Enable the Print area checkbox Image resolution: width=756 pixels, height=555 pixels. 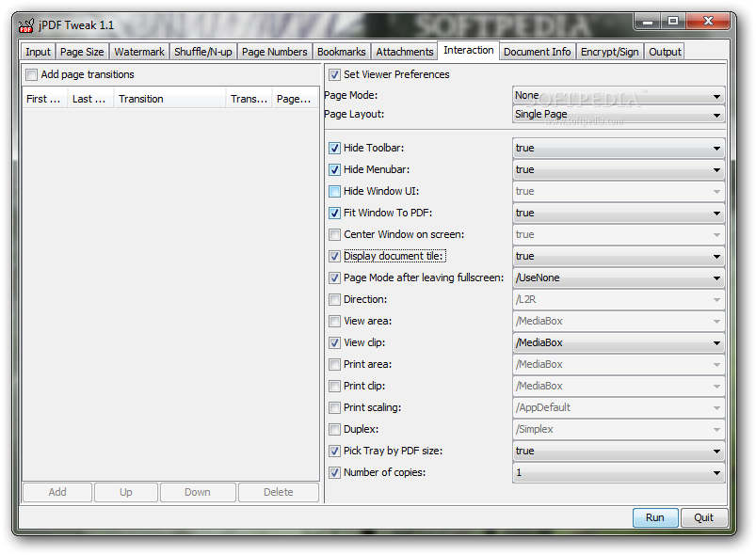[x=334, y=365]
